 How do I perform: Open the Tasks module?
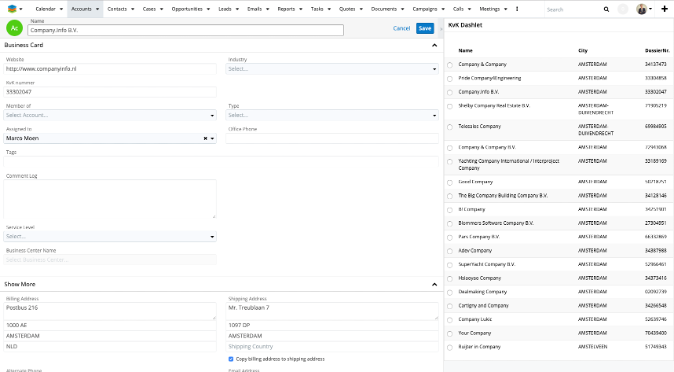click(x=317, y=9)
